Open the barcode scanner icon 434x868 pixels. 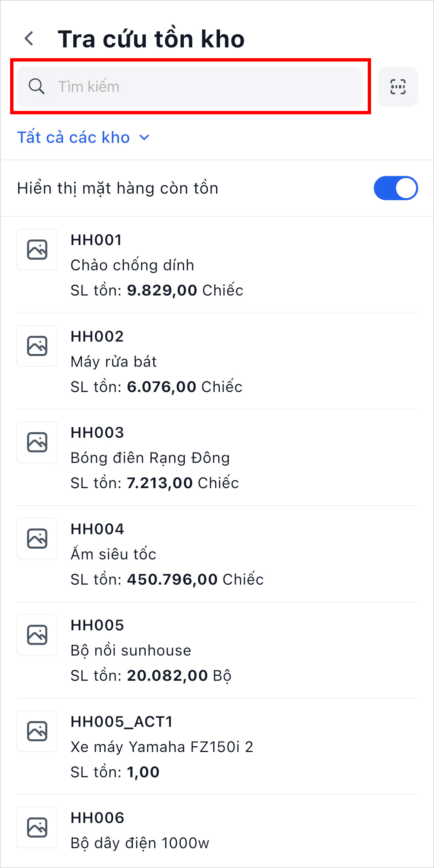coord(398,87)
